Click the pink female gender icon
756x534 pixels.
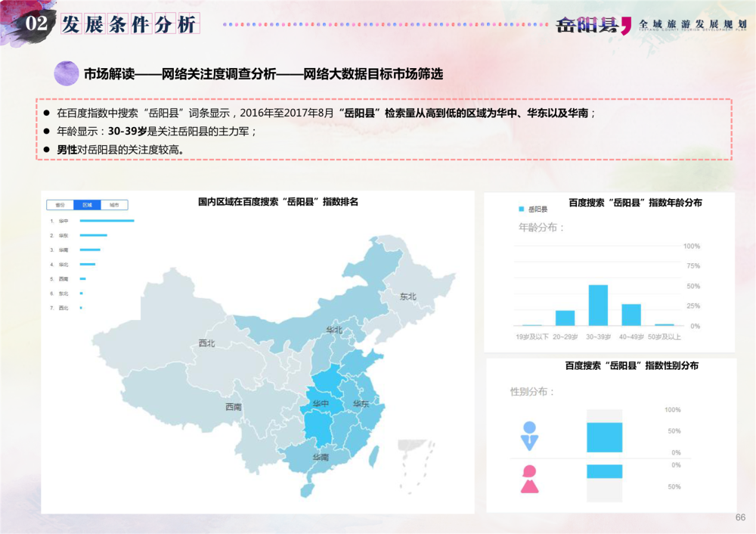tap(529, 479)
